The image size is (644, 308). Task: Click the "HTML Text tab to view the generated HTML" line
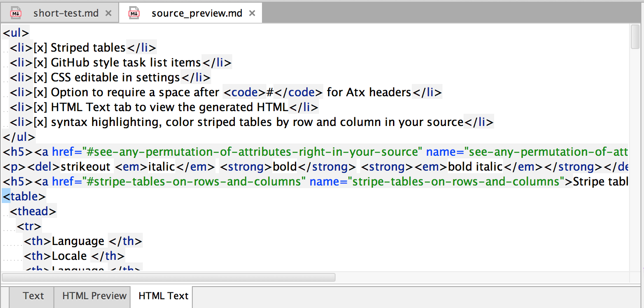click(164, 107)
